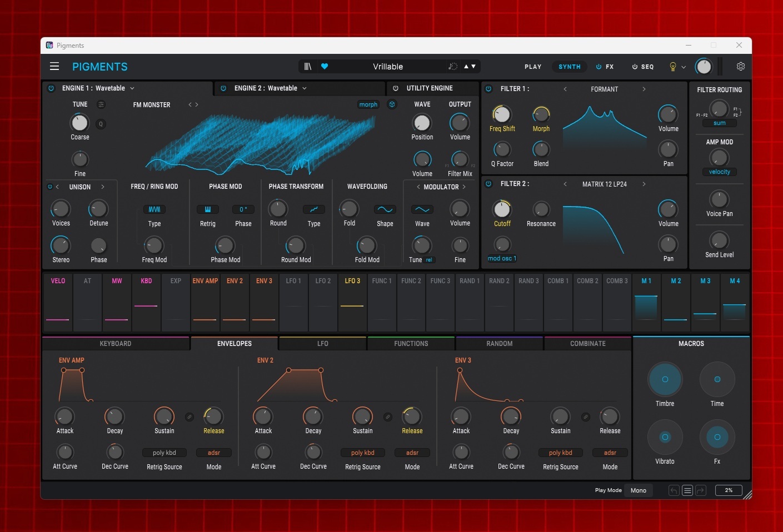
Task: Click the lightbulb sound design tips icon
Action: click(x=673, y=67)
